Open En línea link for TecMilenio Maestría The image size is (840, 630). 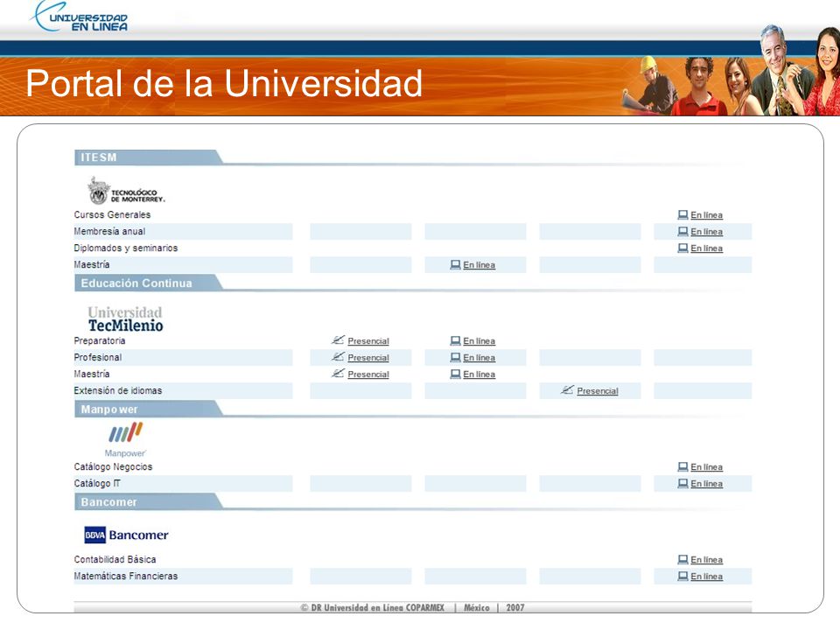pyautogui.click(x=479, y=374)
